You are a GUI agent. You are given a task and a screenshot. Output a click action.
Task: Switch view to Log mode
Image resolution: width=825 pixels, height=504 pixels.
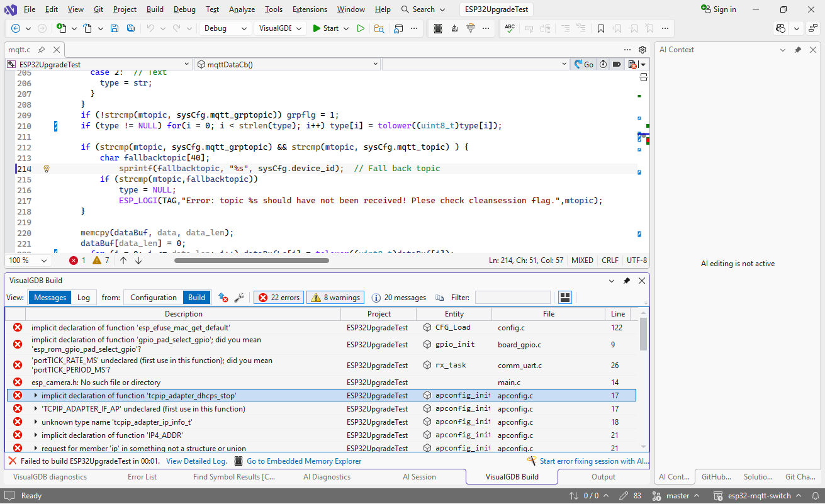(x=83, y=298)
